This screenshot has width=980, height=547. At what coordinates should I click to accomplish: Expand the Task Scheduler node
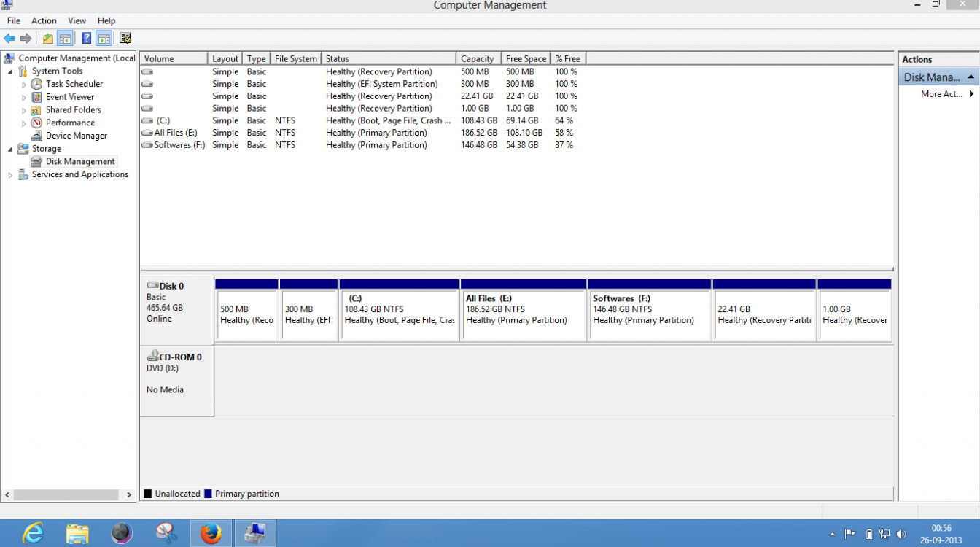23,85
